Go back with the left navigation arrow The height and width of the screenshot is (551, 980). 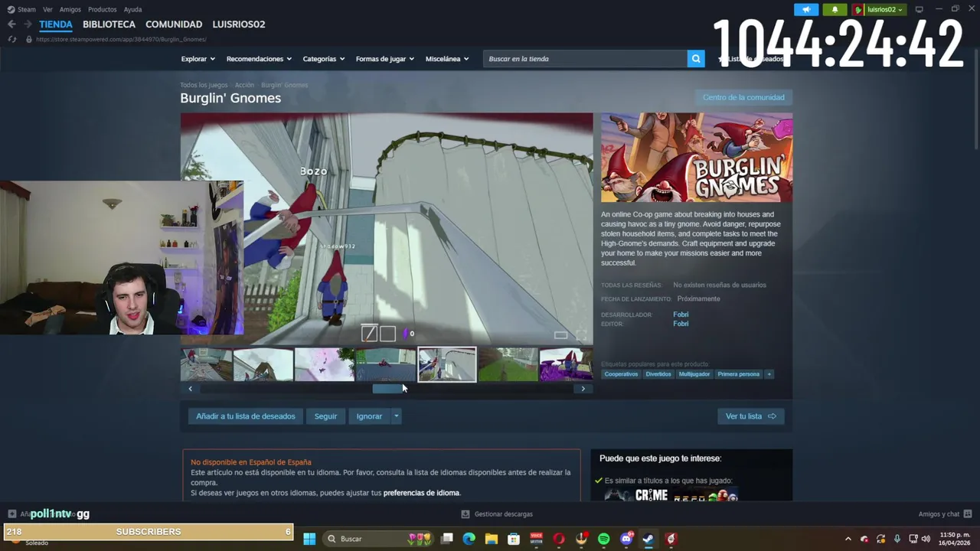point(11,24)
